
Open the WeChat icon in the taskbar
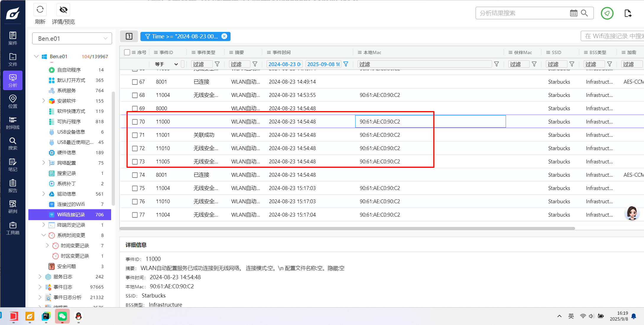coord(62,316)
